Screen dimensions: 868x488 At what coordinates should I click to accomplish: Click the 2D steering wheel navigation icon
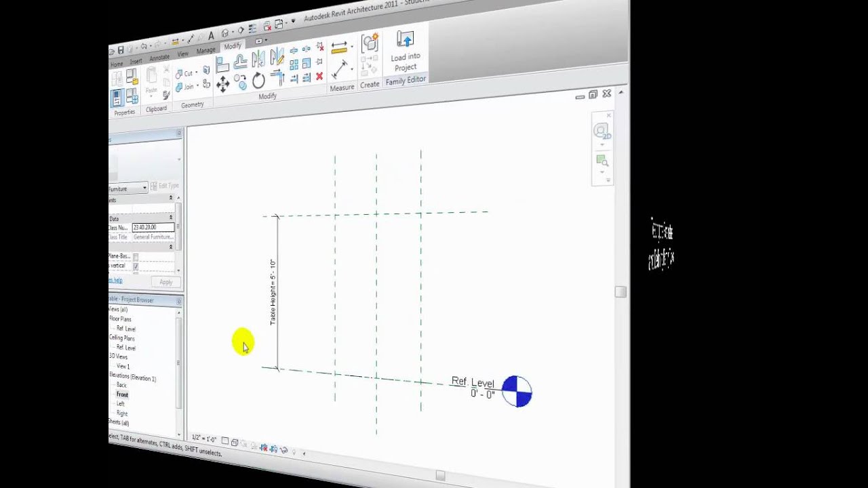click(x=601, y=131)
